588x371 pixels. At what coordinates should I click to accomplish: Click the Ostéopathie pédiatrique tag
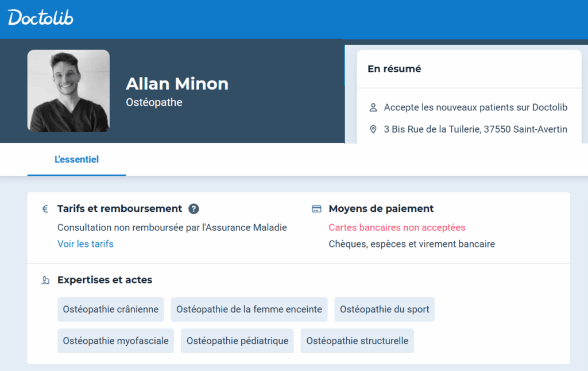click(237, 341)
